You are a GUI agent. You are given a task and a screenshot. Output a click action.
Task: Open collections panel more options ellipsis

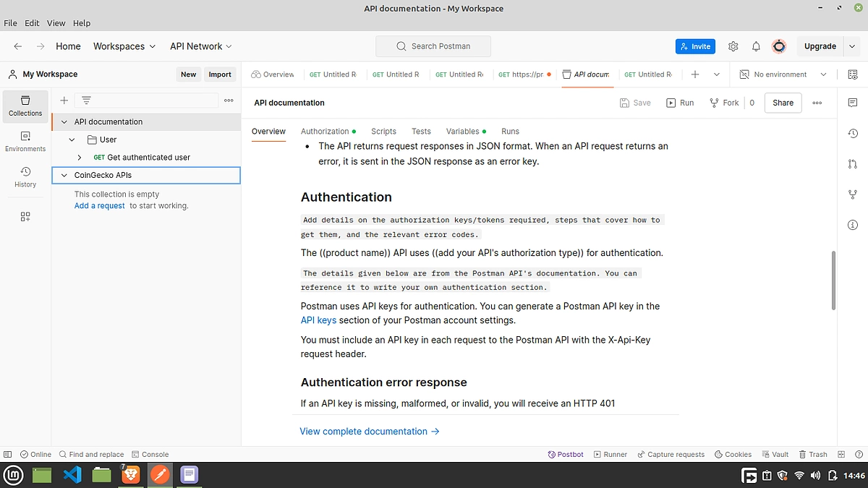click(229, 100)
